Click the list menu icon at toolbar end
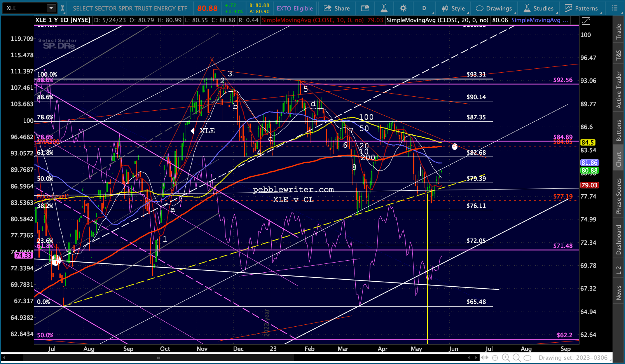The image size is (625, 364). coord(615,8)
